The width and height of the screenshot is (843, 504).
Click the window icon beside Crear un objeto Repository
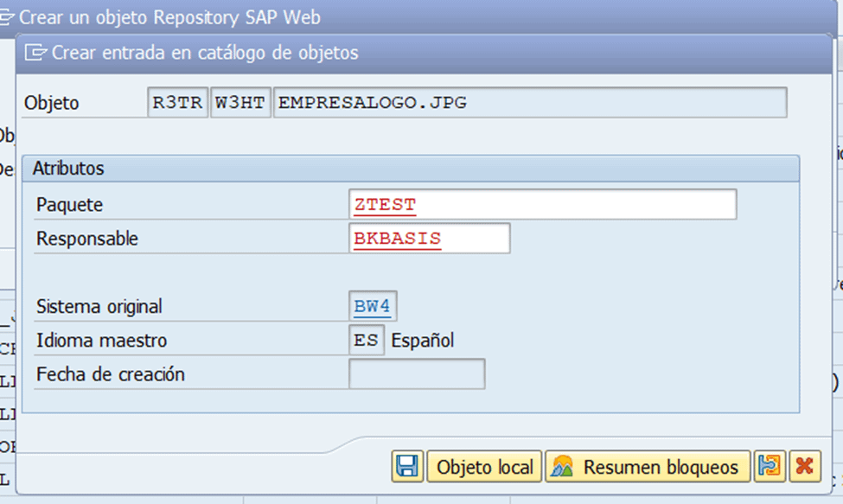point(7,16)
